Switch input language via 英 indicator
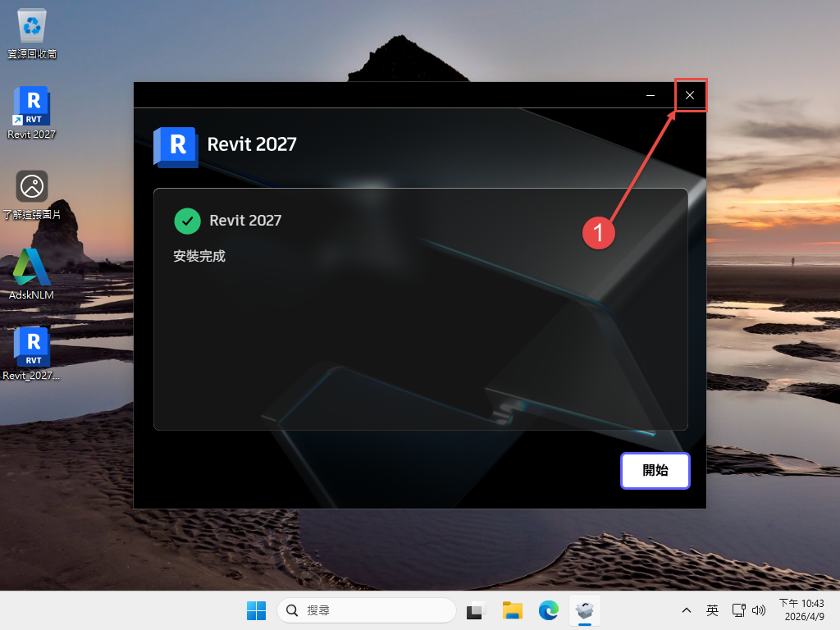 pos(712,610)
